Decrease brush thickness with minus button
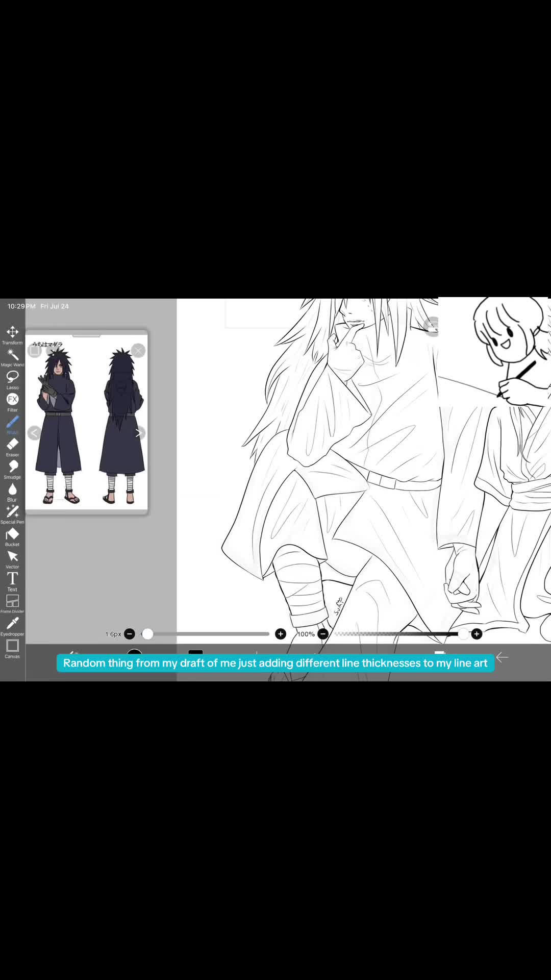 pos(130,634)
